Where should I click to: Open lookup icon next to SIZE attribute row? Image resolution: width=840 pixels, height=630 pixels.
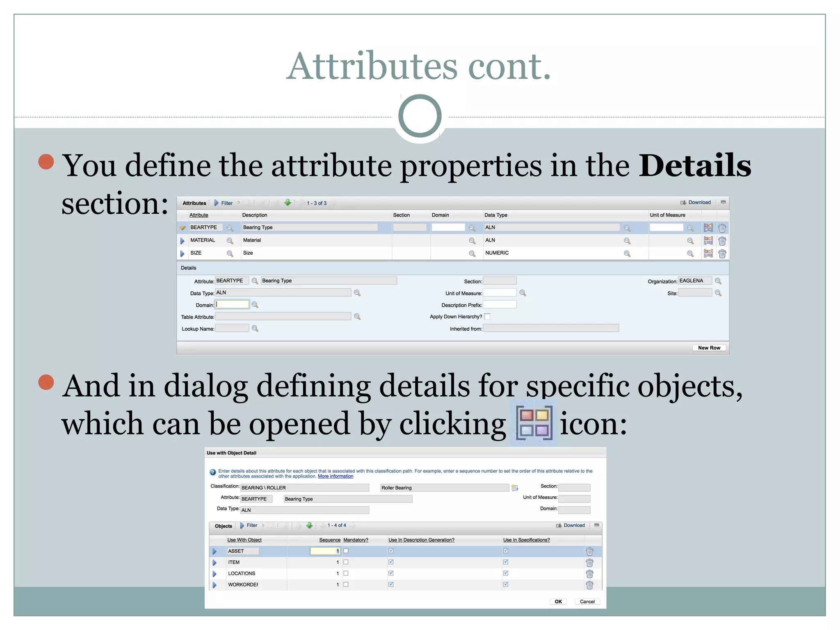coord(230,253)
